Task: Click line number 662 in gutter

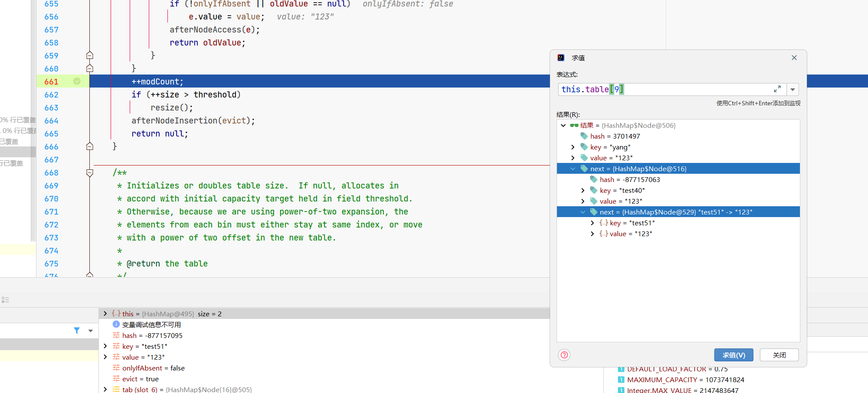Action: point(51,95)
